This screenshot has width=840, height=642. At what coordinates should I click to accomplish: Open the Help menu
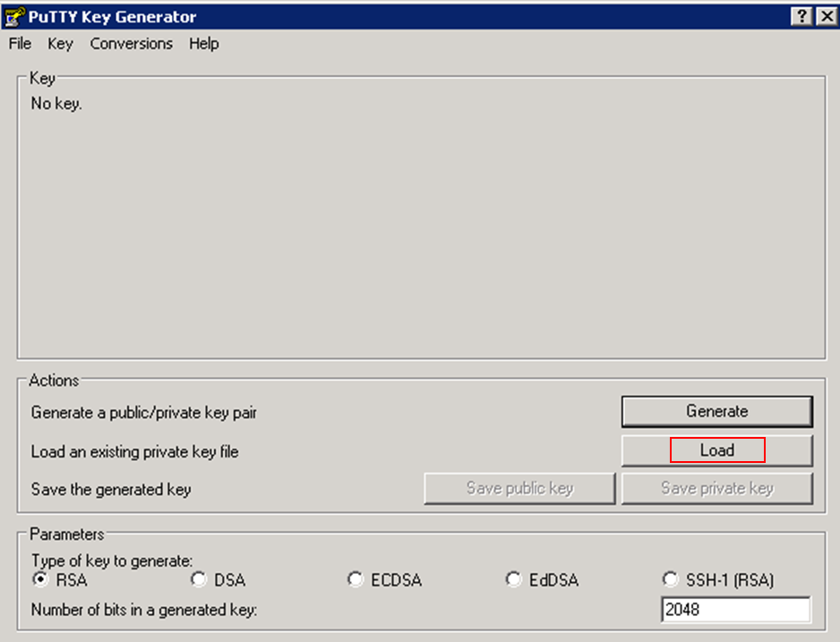pyautogui.click(x=203, y=43)
